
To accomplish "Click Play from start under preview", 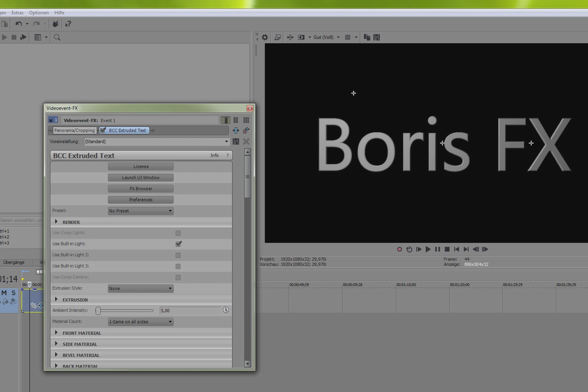I will (x=418, y=249).
